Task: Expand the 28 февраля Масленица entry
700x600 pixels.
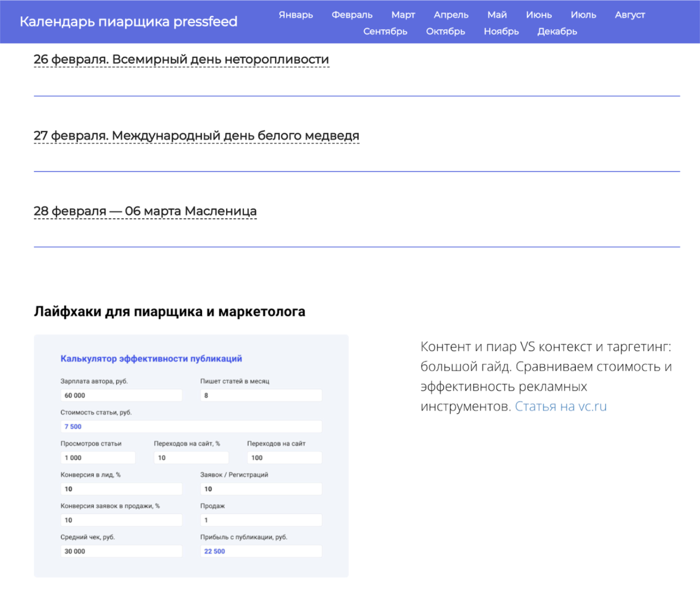Action: pyautogui.click(x=145, y=211)
